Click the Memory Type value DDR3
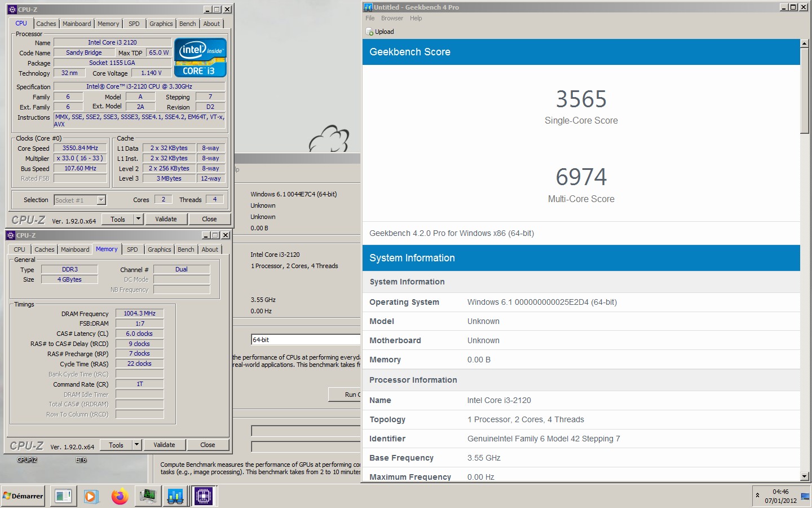 70,269
